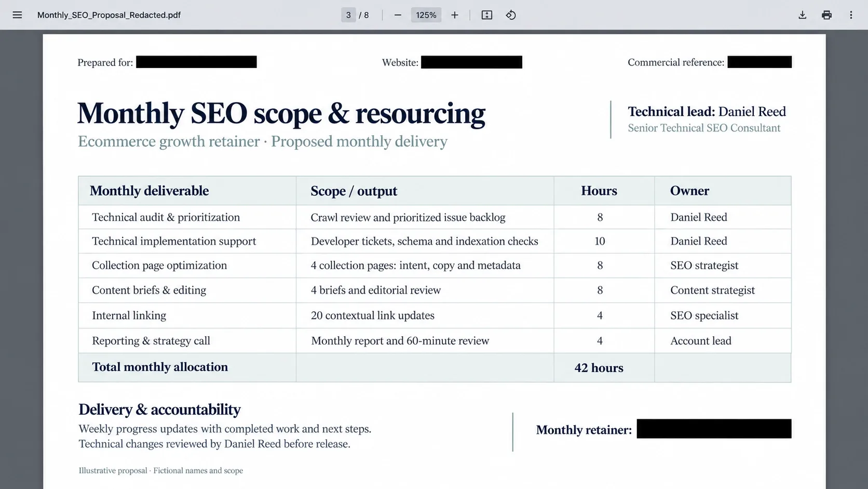868x489 pixels.
Task: Click Senior Technical SEO Consultant subtitle
Action: click(x=704, y=128)
